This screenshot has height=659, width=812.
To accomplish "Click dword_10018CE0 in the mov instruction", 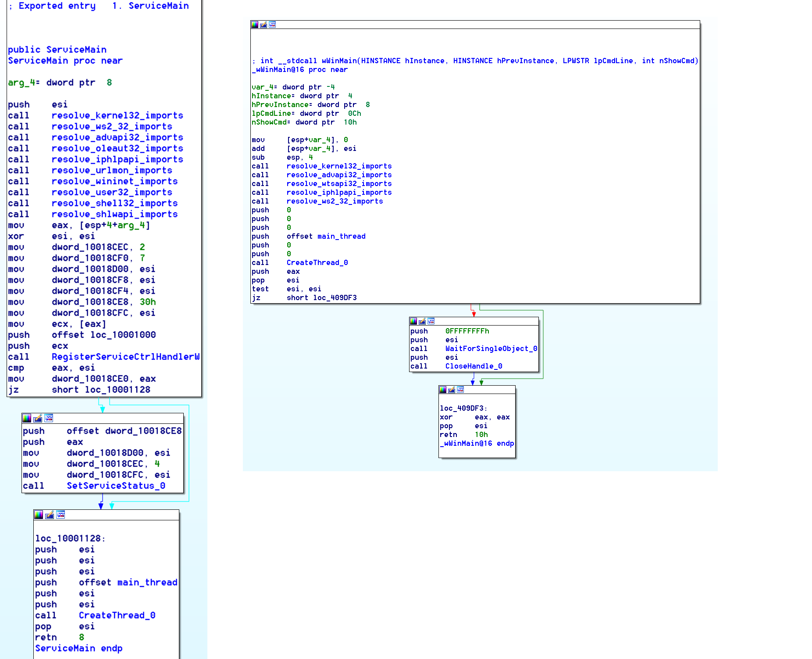I will click(90, 379).
